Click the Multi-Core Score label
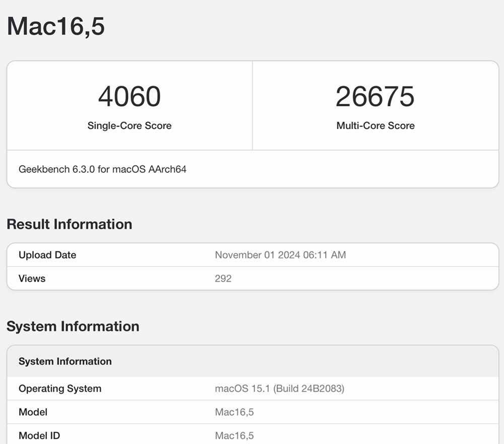This screenshot has height=444, width=504. [x=375, y=126]
